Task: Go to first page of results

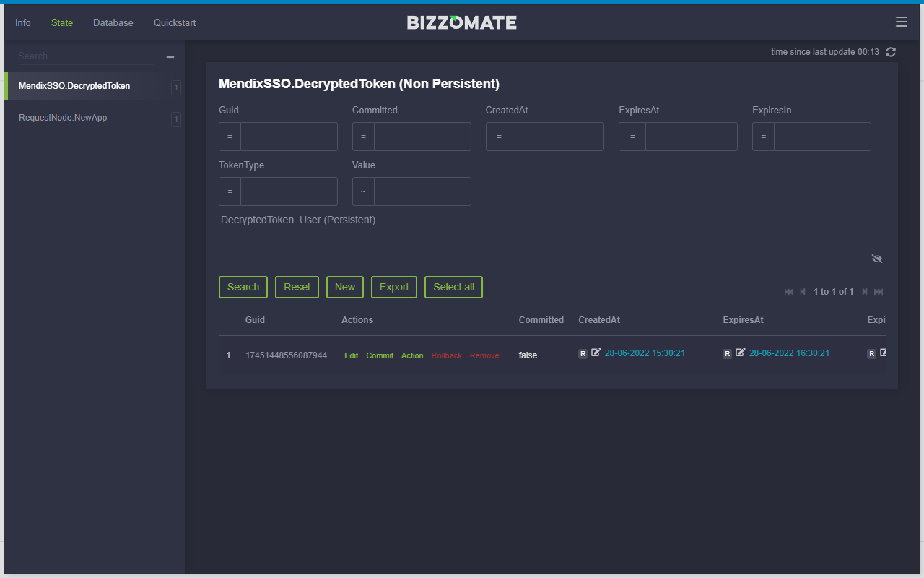Action: (789, 292)
